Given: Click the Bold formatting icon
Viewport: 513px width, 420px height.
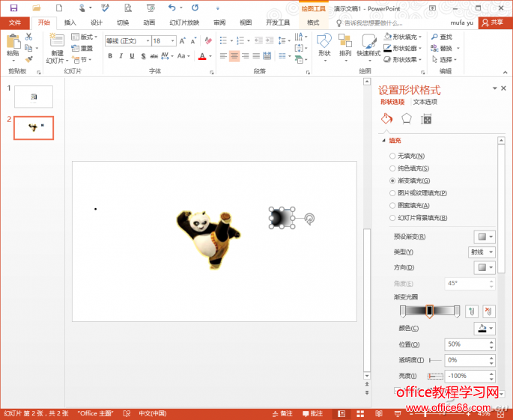Looking at the screenshot, I should click(110, 56).
